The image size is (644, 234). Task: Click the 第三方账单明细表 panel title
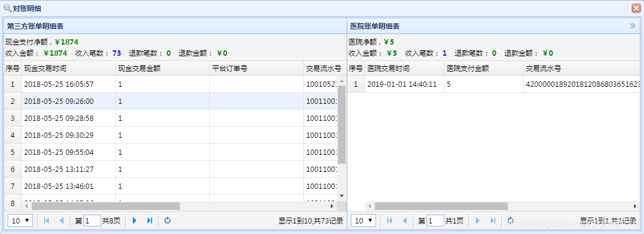pos(35,26)
